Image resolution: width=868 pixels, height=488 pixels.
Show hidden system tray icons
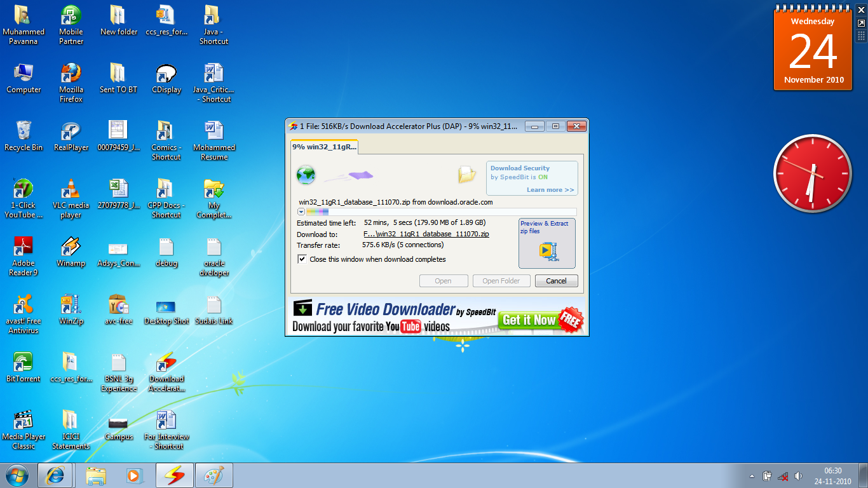coord(752,476)
